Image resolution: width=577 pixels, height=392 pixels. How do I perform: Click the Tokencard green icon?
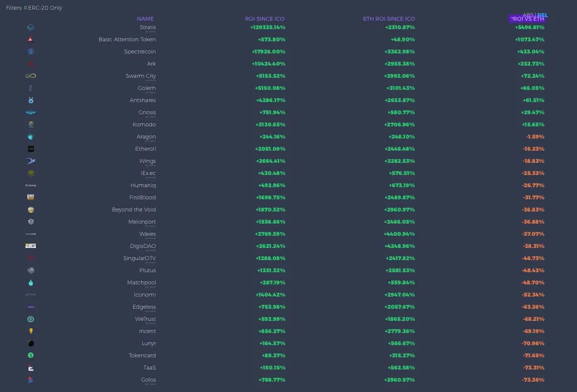(31, 355)
